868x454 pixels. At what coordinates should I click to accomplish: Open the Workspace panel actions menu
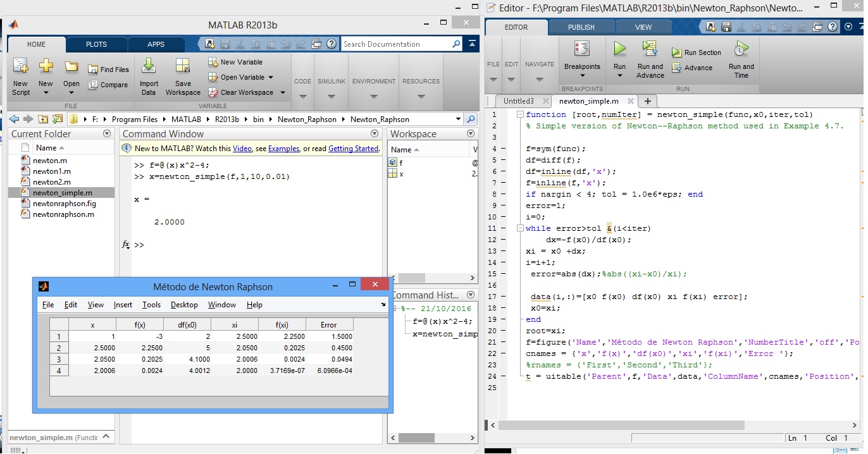tap(470, 133)
